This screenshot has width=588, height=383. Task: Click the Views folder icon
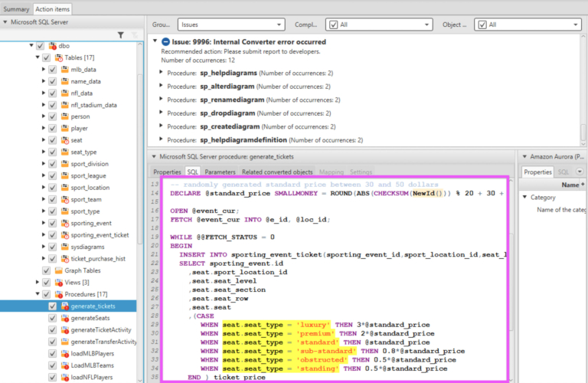[x=58, y=282]
